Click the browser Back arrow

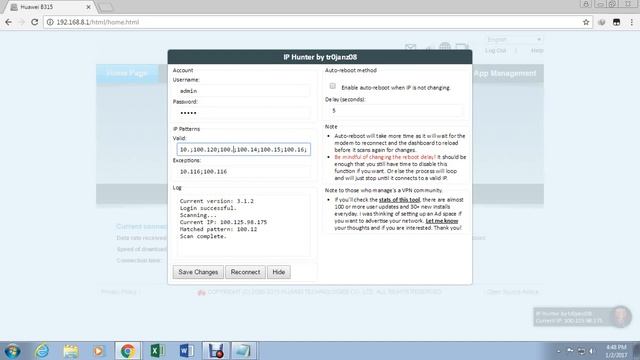pyautogui.click(x=9, y=22)
